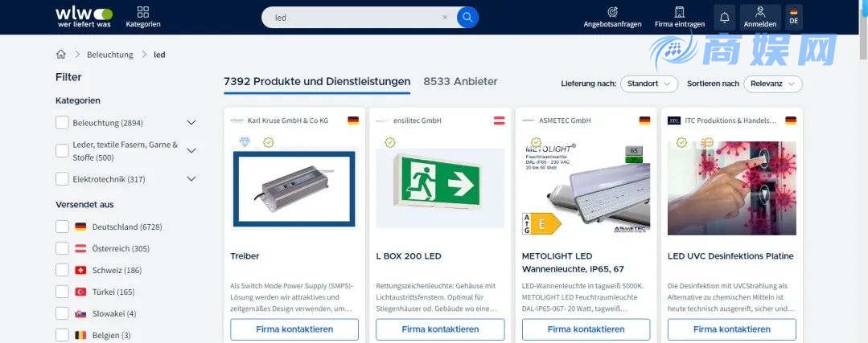This screenshot has height=343, width=868.
Task: Select the 7392 Produkte und Dienstleistungen tab
Action: click(x=317, y=81)
